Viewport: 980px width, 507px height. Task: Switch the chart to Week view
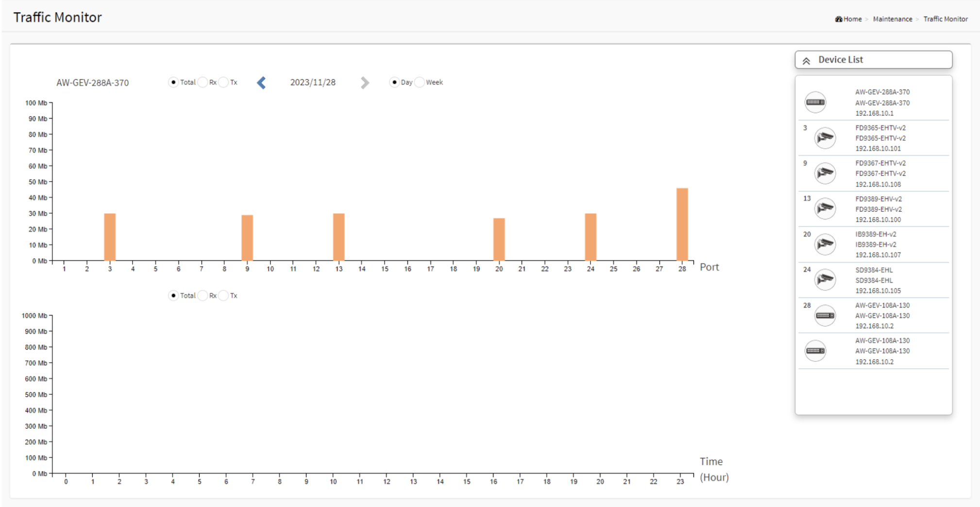click(420, 82)
